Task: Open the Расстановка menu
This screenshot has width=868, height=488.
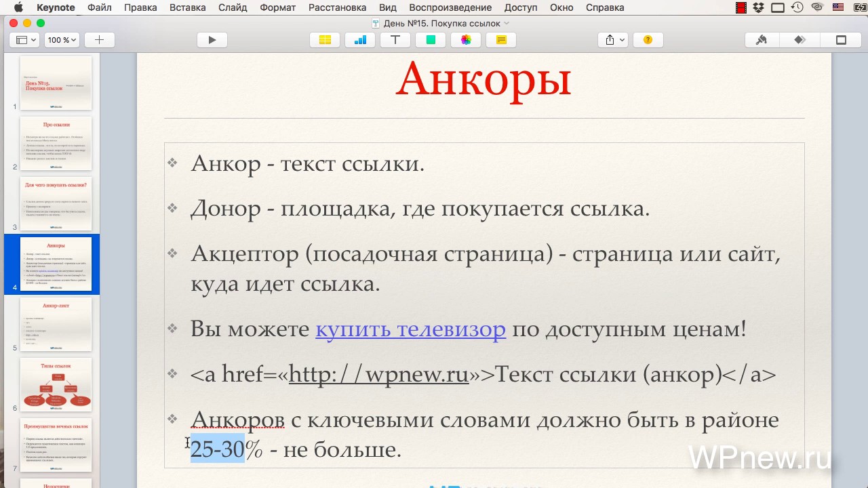Action: click(338, 7)
